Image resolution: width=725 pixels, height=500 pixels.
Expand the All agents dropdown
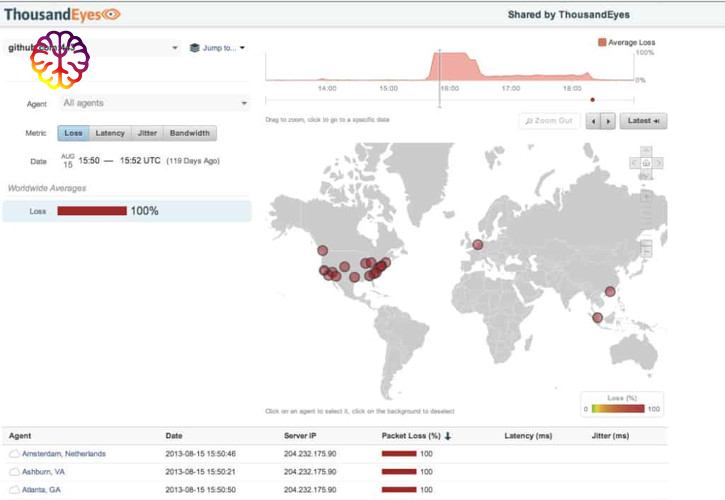pyautogui.click(x=155, y=103)
